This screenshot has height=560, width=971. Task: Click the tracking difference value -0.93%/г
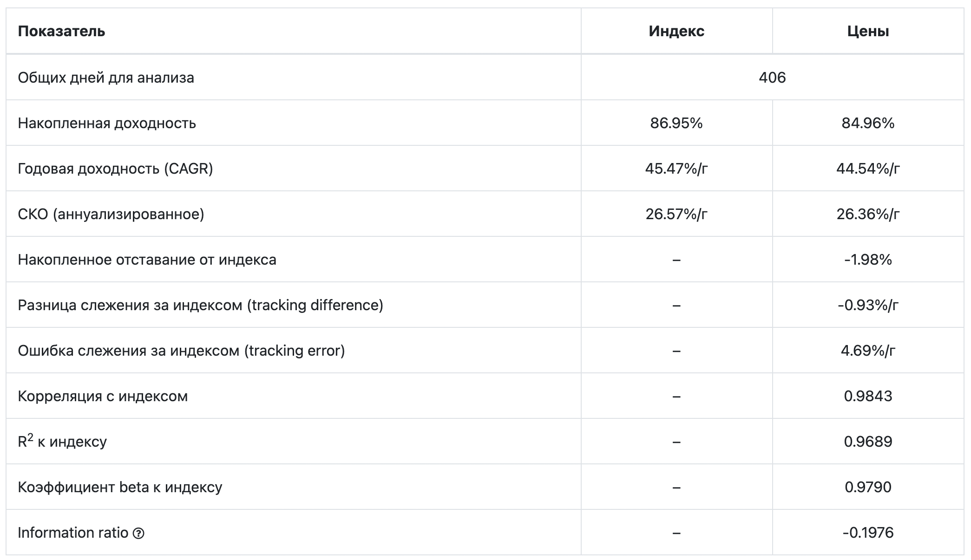(x=868, y=305)
